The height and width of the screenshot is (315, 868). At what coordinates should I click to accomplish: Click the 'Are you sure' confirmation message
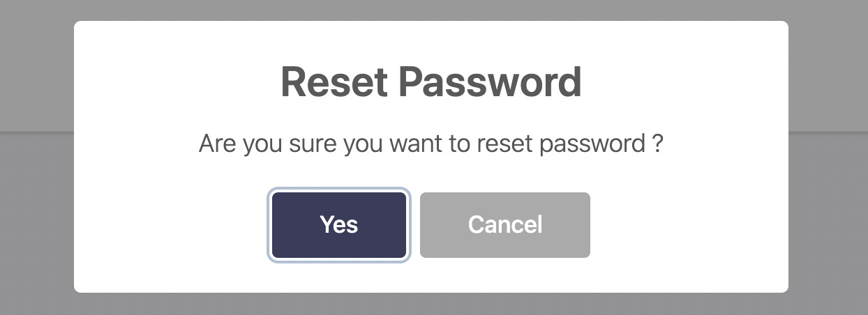[431, 144]
